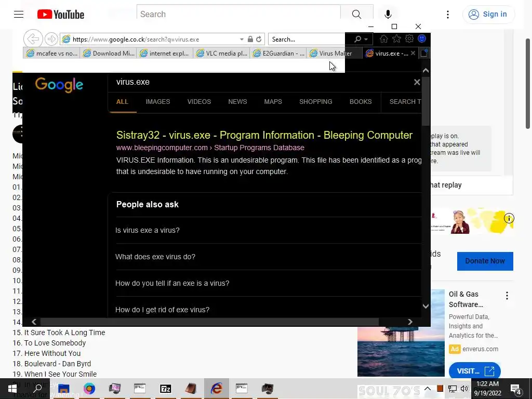Click the IE vertical scrollbar up arrow
This screenshot has height=399, width=532.
click(426, 71)
